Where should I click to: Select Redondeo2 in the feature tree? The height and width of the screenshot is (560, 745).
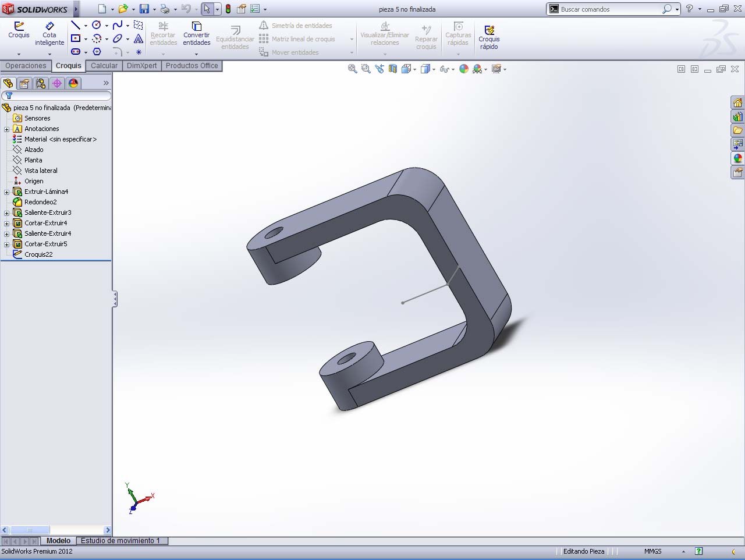40,202
